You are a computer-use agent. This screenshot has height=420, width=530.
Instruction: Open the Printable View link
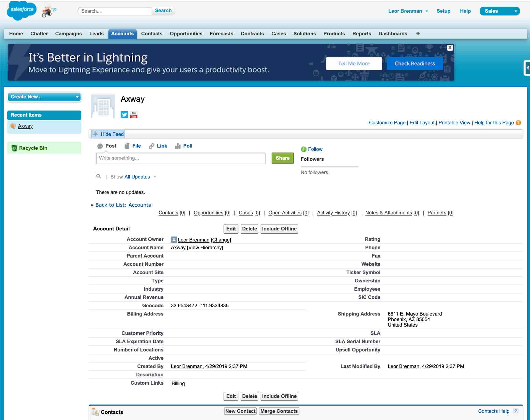pos(454,123)
